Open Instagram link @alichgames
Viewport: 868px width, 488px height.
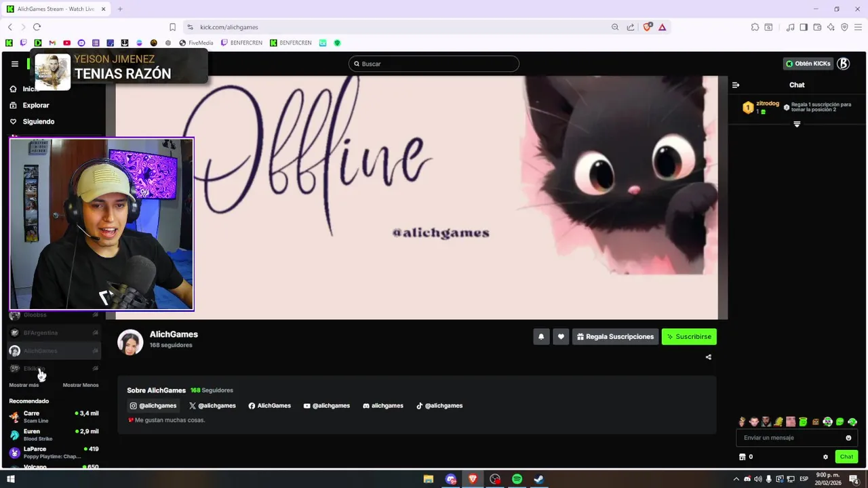pos(153,406)
